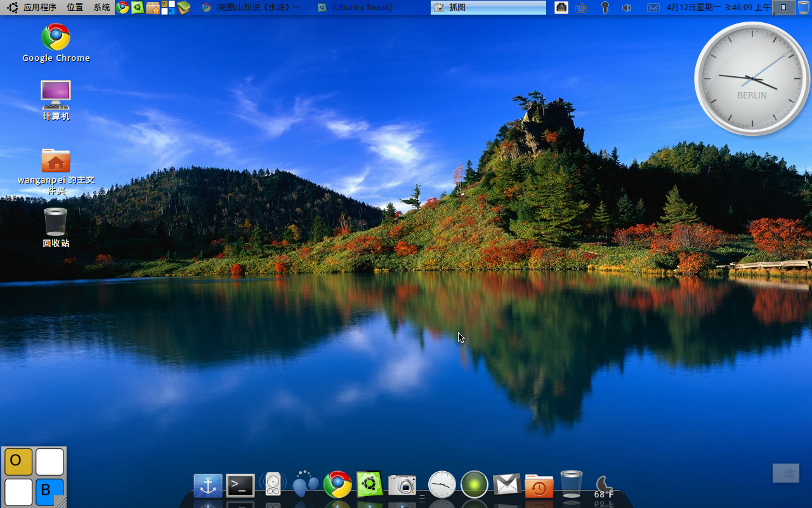
Task: Launch Google Chrome from the dock
Action: (x=337, y=485)
